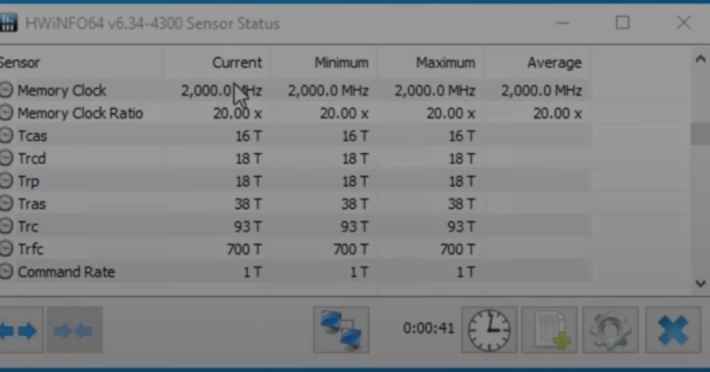Click the collapse columns inward-arrows button
This screenshot has width=710, height=372.
(74, 330)
